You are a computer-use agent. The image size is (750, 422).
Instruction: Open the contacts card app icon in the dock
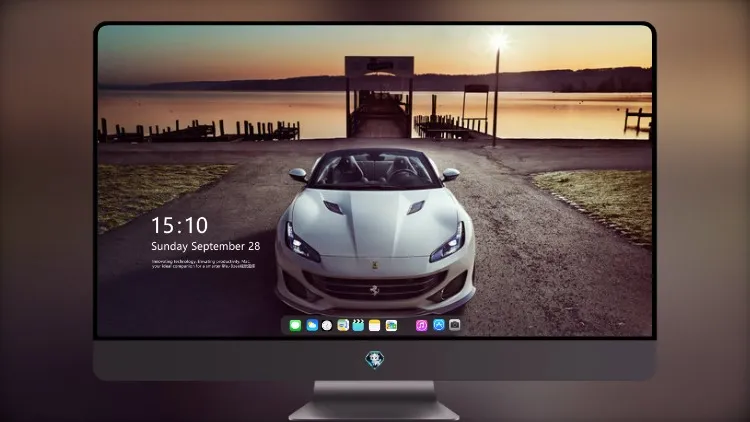pyautogui.click(x=343, y=325)
